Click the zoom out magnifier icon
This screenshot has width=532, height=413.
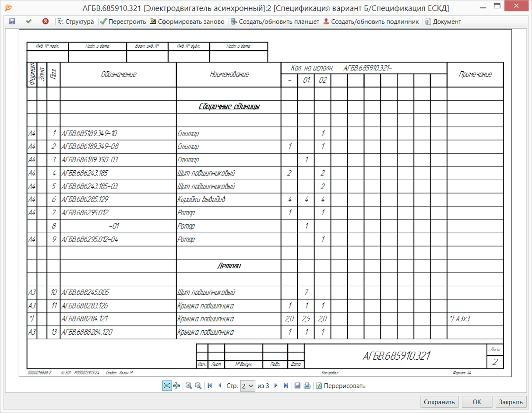tap(198, 385)
